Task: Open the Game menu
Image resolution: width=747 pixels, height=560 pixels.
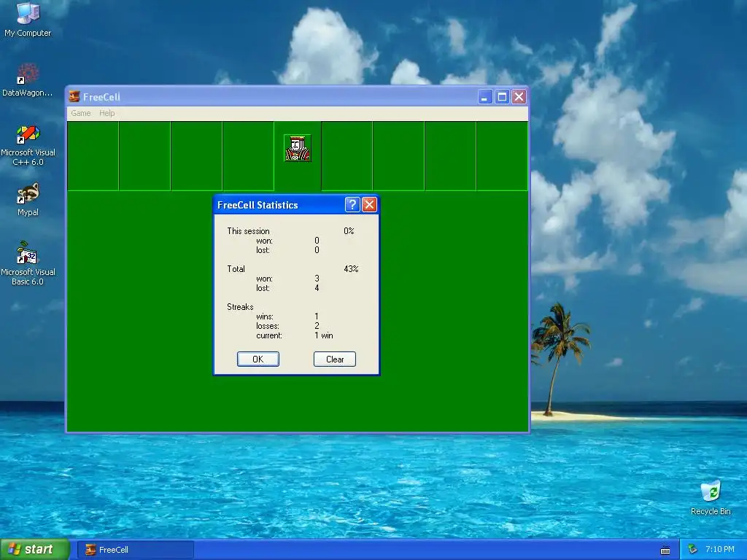Action: pos(80,113)
